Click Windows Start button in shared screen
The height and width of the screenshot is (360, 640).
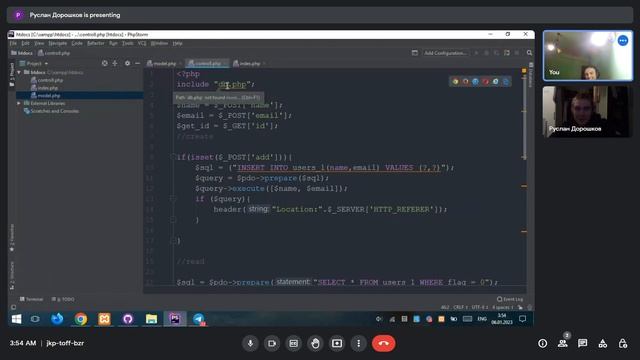[x=16, y=319]
